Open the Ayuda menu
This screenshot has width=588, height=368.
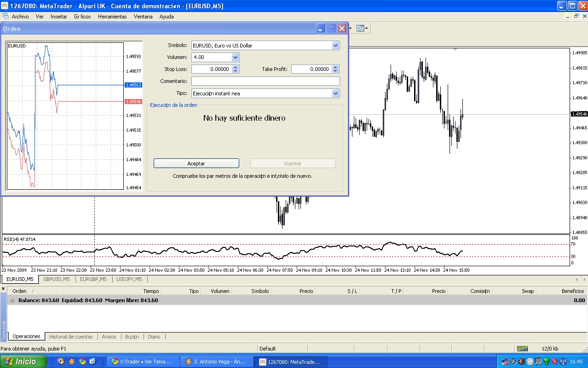point(167,17)
